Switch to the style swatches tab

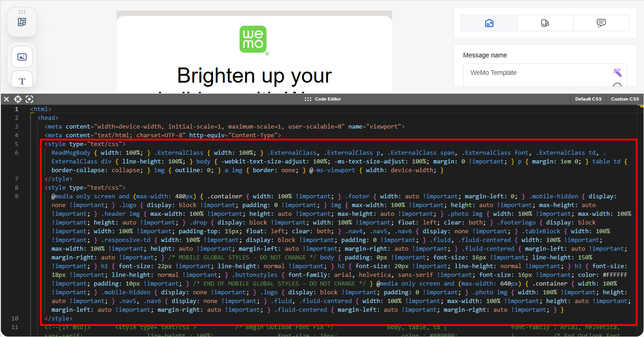pyautogui.click(x=545, y=23)
